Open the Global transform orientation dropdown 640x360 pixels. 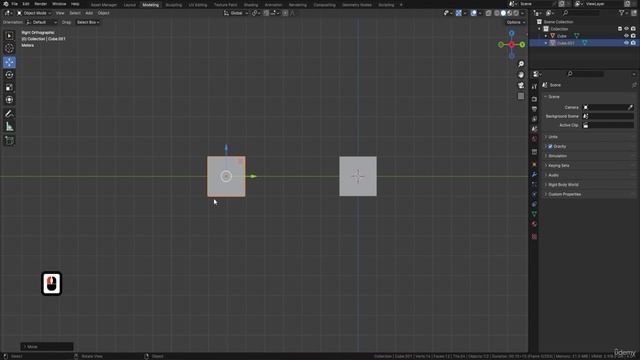[x=236, y=13]
